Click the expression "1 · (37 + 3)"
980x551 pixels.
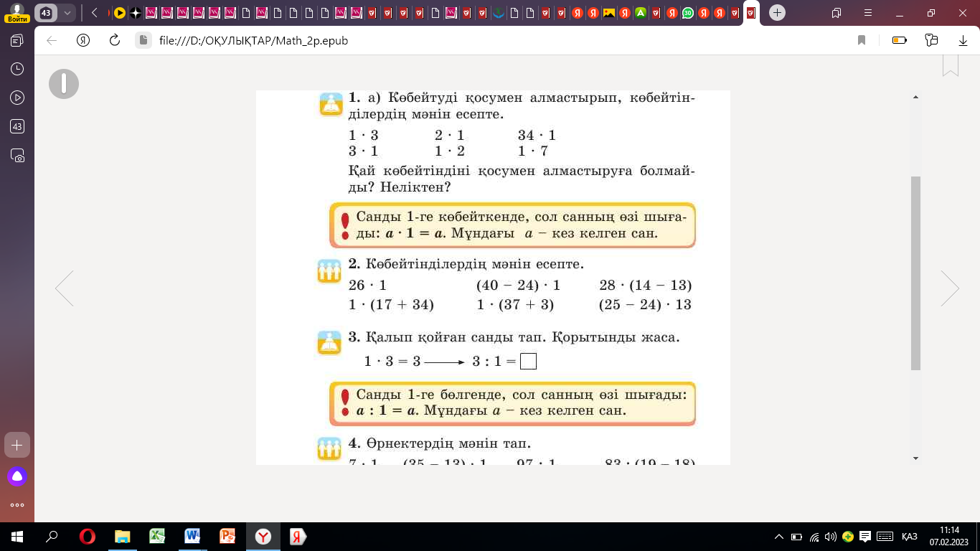coord(515,305)
